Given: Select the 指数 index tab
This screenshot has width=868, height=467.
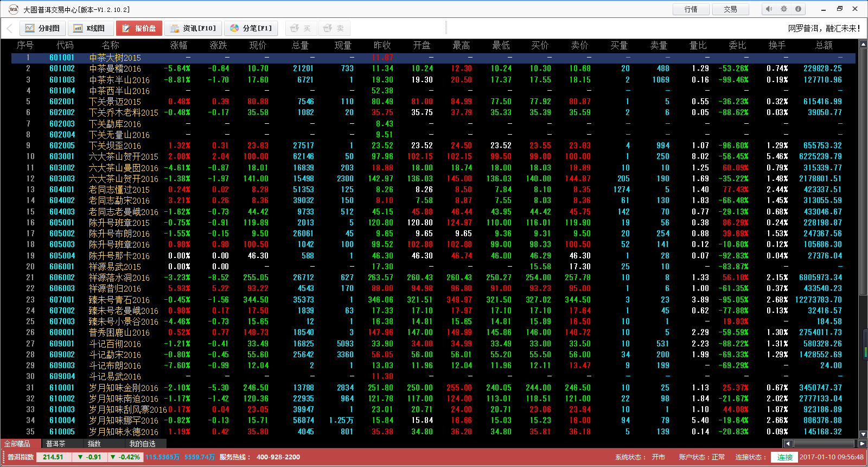Looking at the screenshot, I should click(94, 444).
